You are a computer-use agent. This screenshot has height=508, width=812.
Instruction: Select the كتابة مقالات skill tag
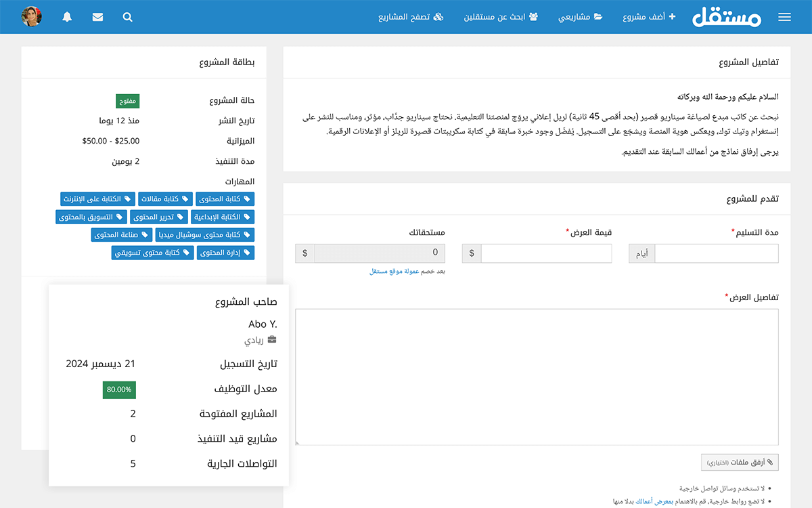(165, 199)
